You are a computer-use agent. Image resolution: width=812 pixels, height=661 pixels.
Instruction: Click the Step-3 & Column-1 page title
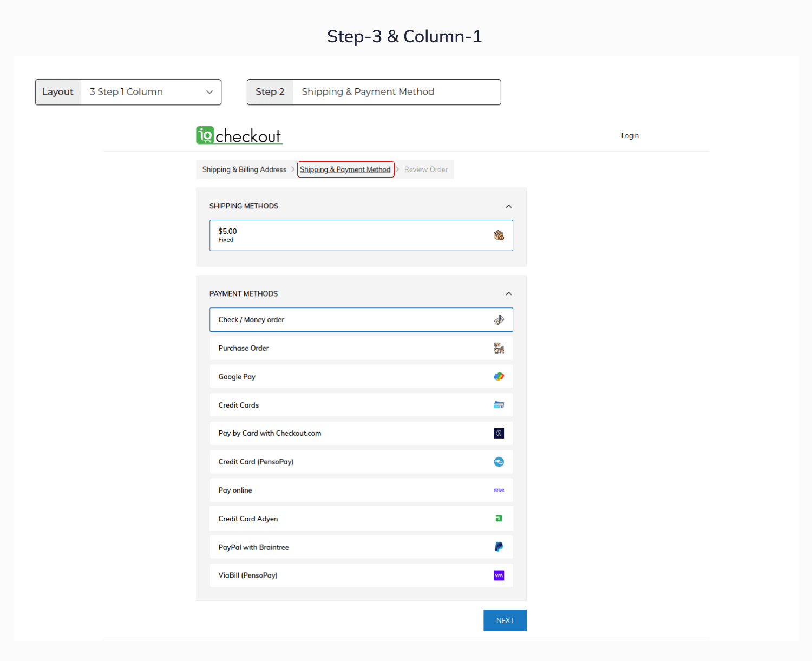[x=404, y=36]
